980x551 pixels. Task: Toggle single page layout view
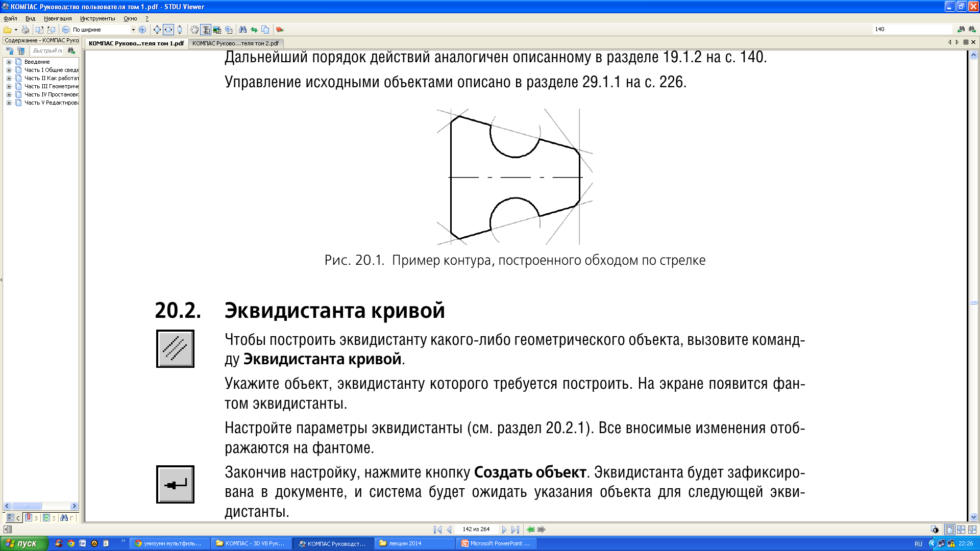(x=949, y=530)
